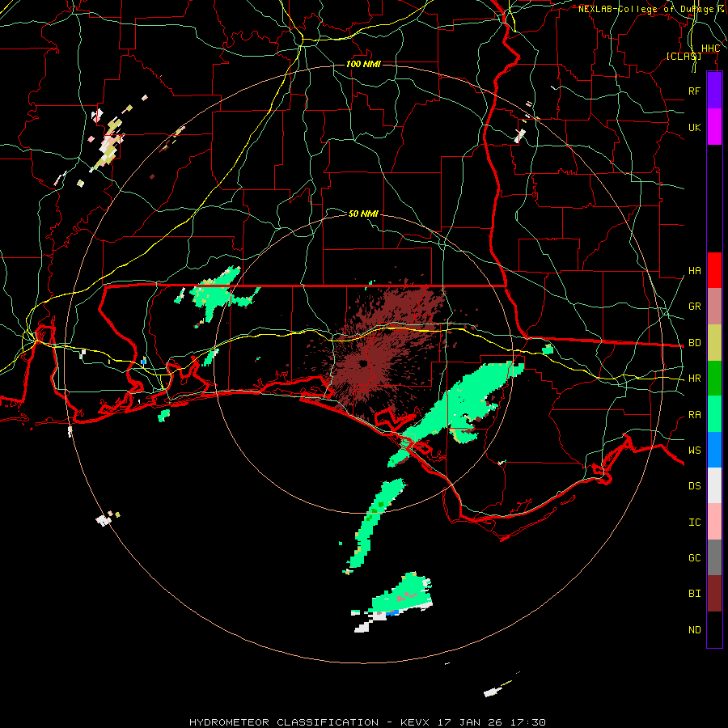728x728 pixels.
Task: Click the UK legend label
Action: pos(694,127)
